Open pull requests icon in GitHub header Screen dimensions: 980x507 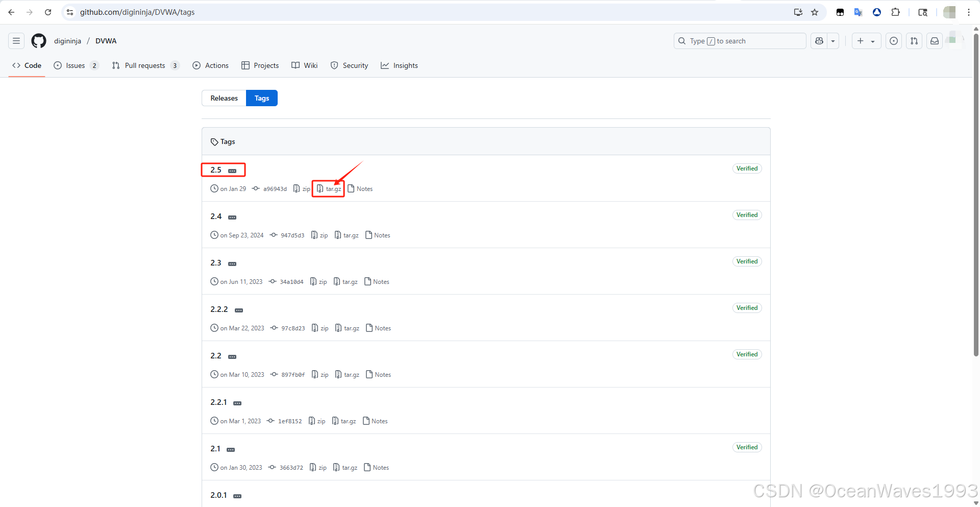914,41
